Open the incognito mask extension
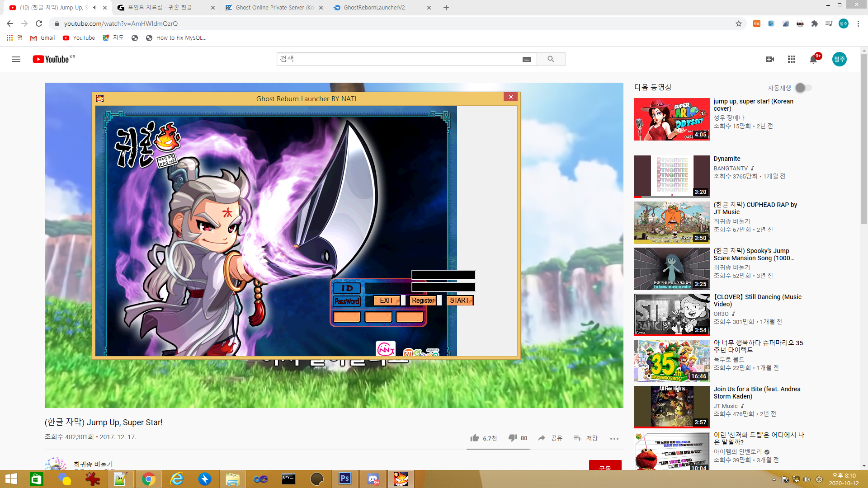 pyautogui.click(x=800, y=23)
